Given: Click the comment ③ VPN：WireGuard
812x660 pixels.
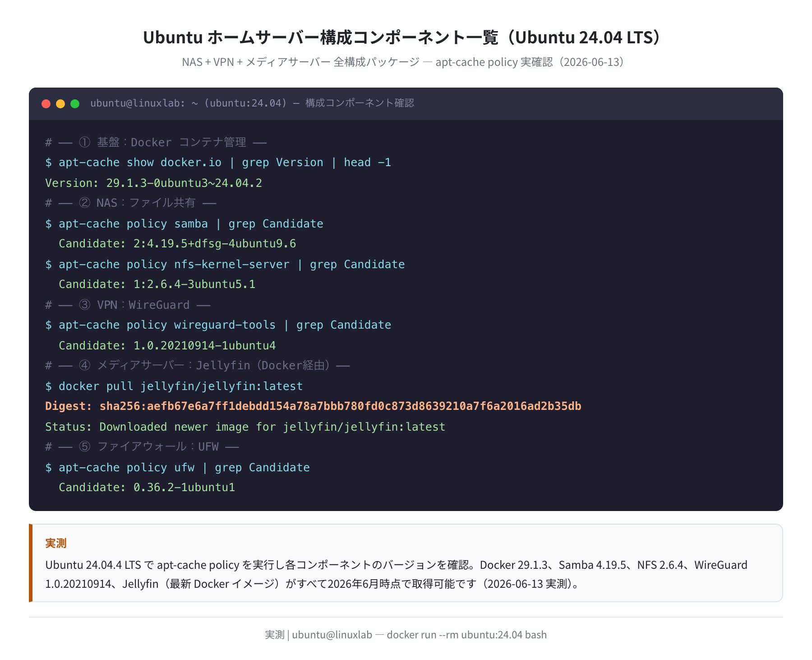Looking at the screenshot, I should [x=128, y=305].
